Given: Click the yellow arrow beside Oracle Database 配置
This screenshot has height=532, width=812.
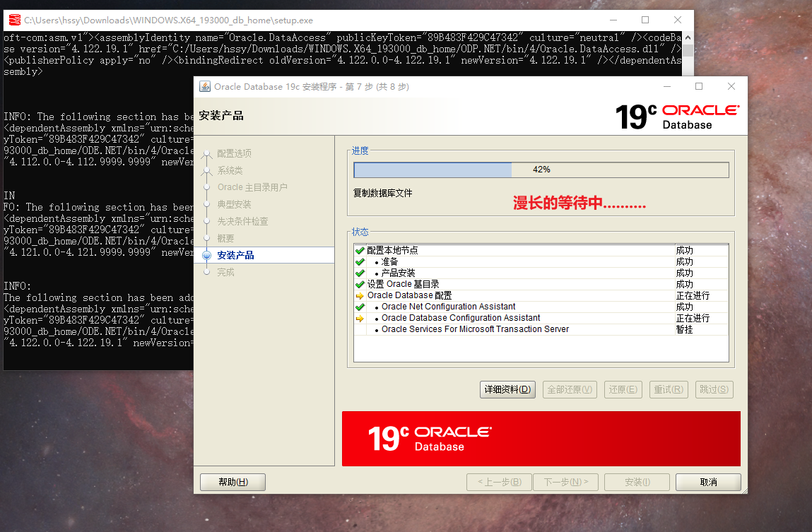Looking at the screenshot, I should click(360, 296).
